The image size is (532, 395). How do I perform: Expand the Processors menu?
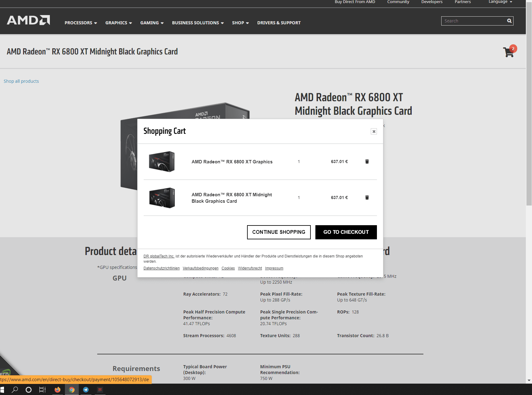81,23
